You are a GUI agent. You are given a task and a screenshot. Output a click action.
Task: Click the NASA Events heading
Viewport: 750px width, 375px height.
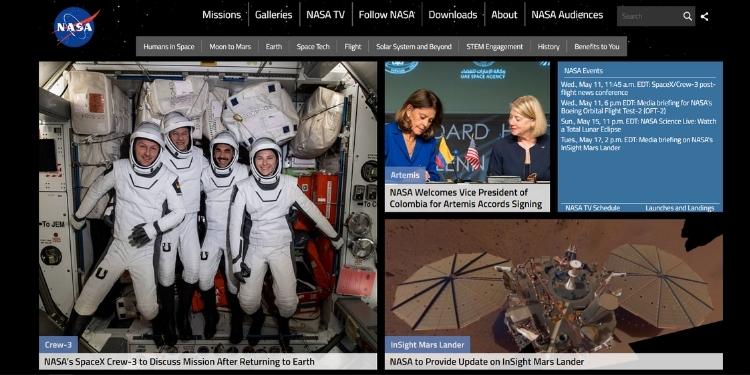pos(583,71)
